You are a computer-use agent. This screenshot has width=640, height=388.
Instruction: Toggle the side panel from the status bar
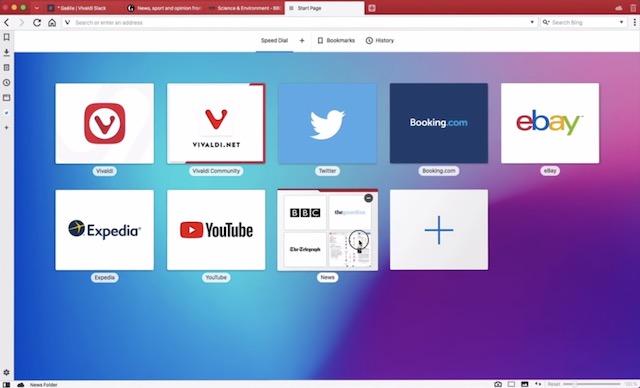point(7,385)
